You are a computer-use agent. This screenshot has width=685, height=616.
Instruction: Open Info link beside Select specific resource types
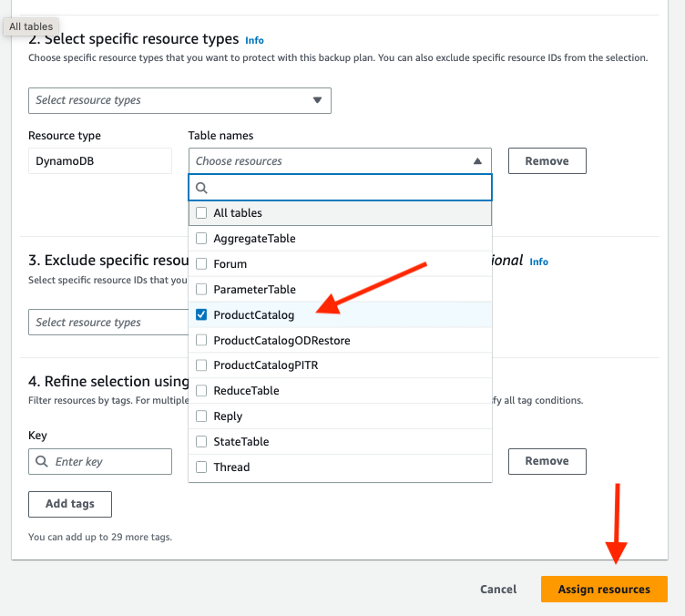pyautogui.click(x=254, y=40)
